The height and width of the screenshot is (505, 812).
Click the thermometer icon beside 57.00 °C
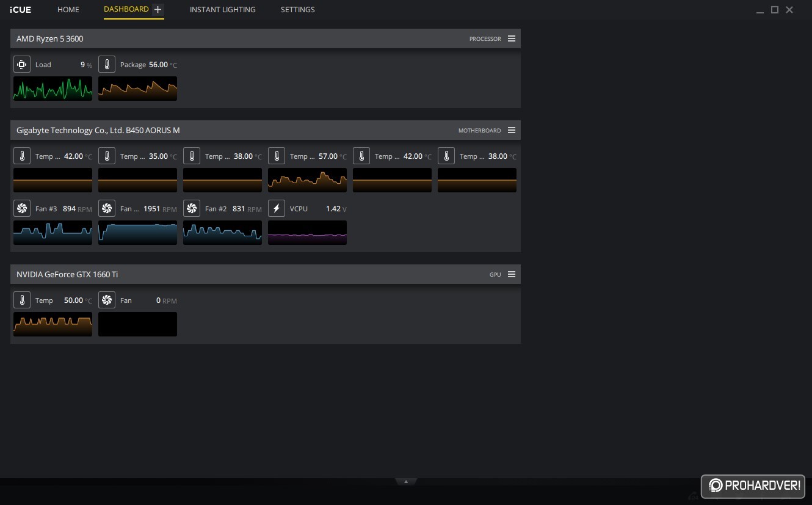(x=277, y=156)
